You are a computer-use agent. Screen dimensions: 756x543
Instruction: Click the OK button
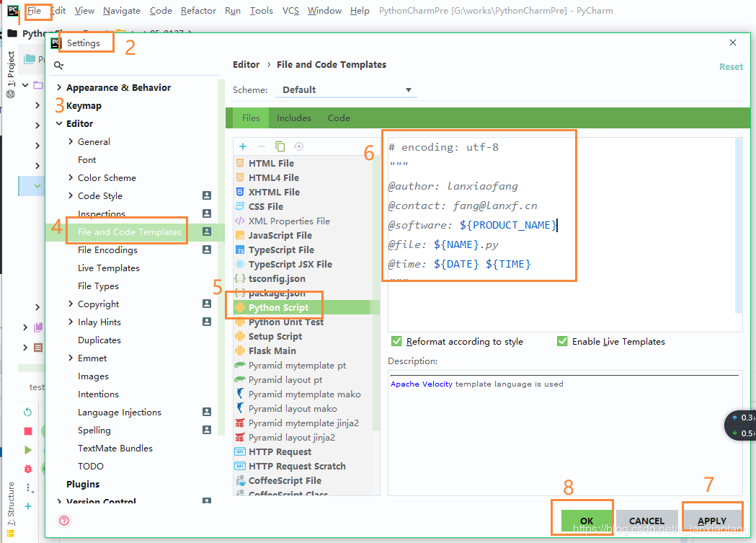coord(587,521)
